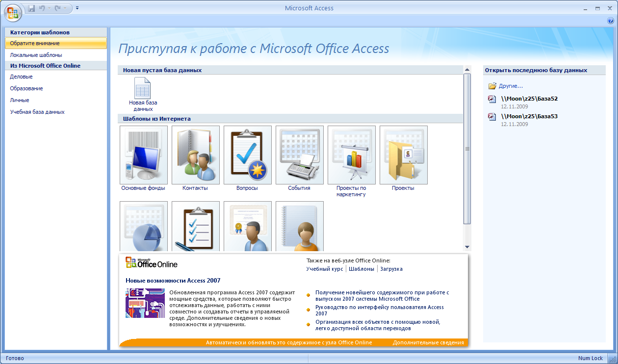Image resolution: width=618 pixels, height=364 pixels.
Task: Click the Office Online logo
Action: click(x=152, y=263)
